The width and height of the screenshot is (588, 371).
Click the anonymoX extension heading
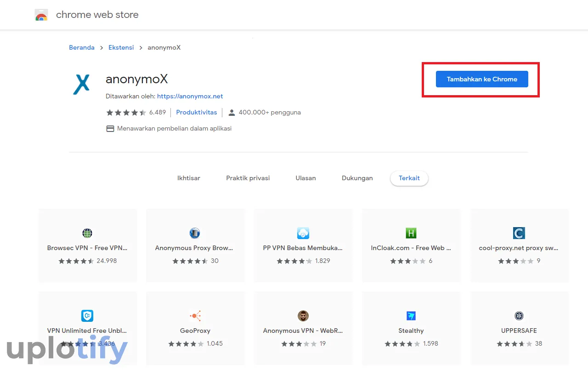137,79
